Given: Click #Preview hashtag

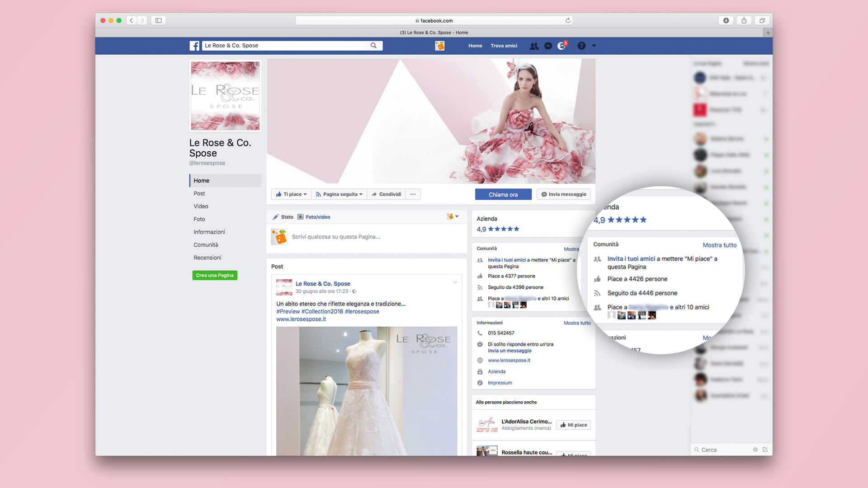Looking at the screenshot, I should (x=288, y=311).
